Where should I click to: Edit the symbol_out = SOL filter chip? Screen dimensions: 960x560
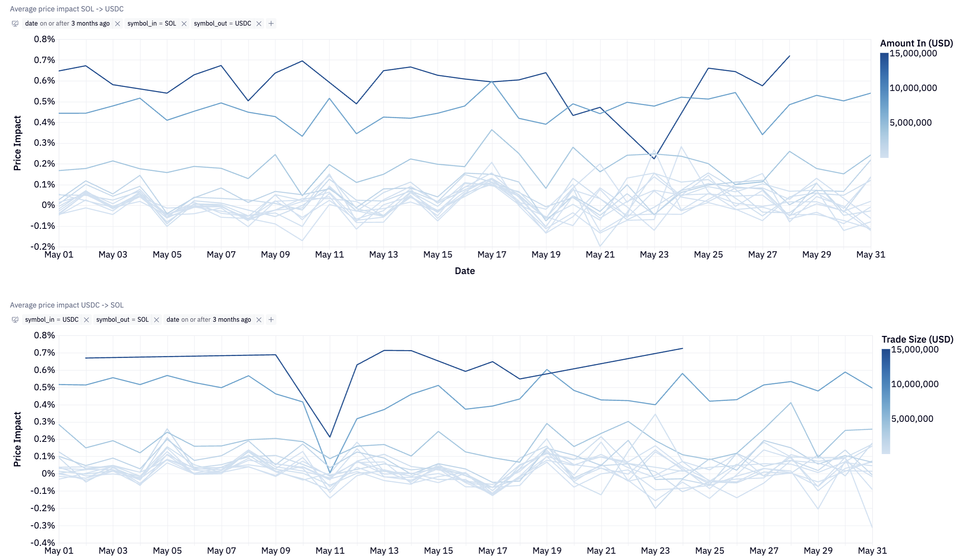(122, 320)
